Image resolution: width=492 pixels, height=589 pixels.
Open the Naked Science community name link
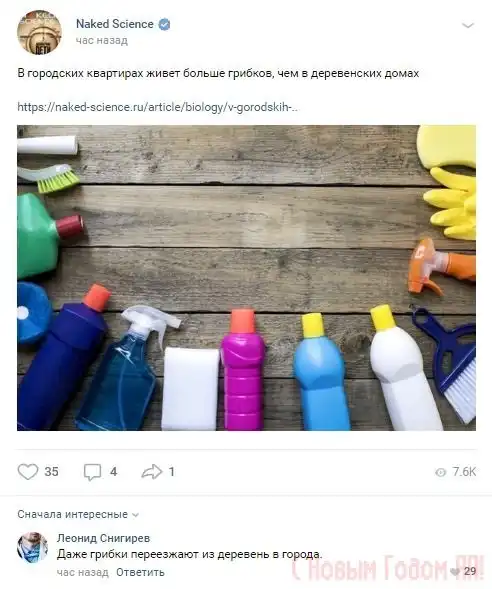[x=115, y=24]
